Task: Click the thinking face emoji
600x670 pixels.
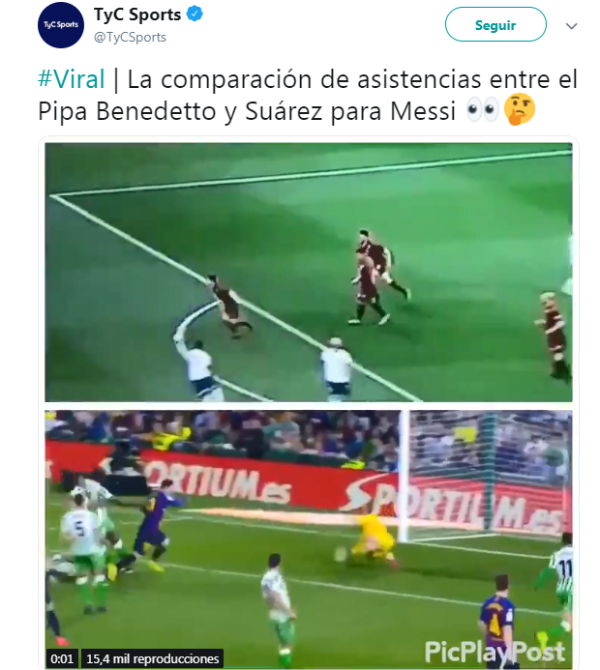Action: click(519, 110)
